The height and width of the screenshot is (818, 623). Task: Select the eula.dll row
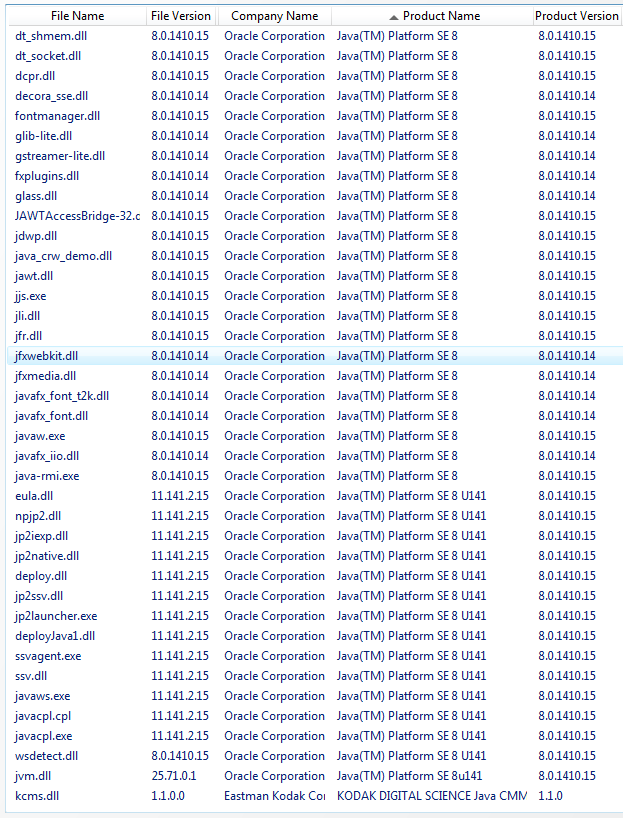point(34,496)
